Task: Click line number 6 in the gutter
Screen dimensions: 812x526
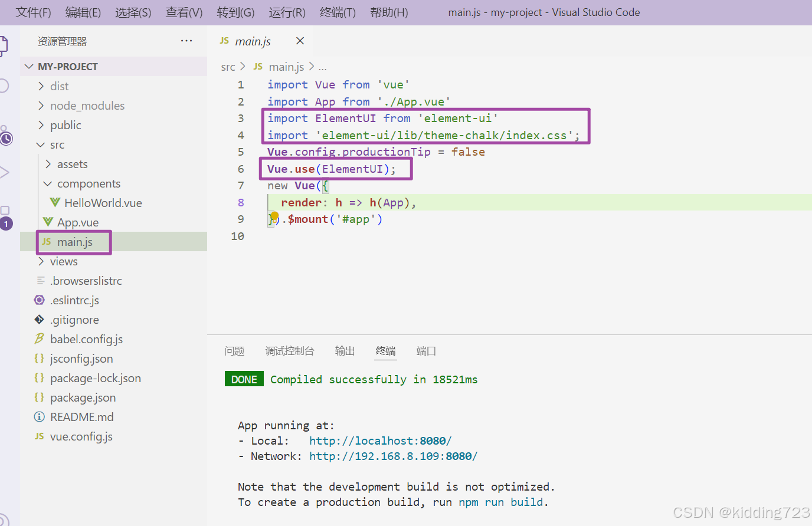Action: point(241,169)
